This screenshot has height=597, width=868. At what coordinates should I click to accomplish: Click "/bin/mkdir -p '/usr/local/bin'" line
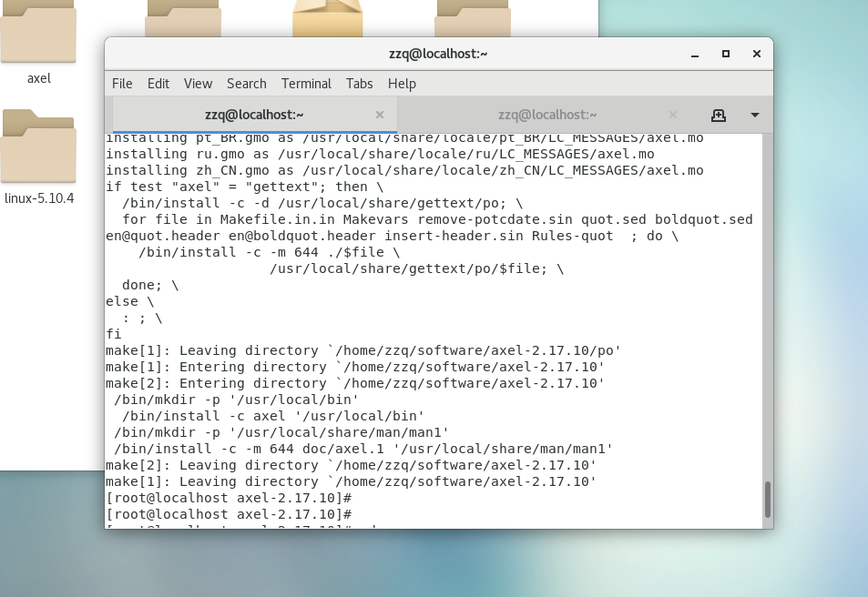click(x=237, y=400)
